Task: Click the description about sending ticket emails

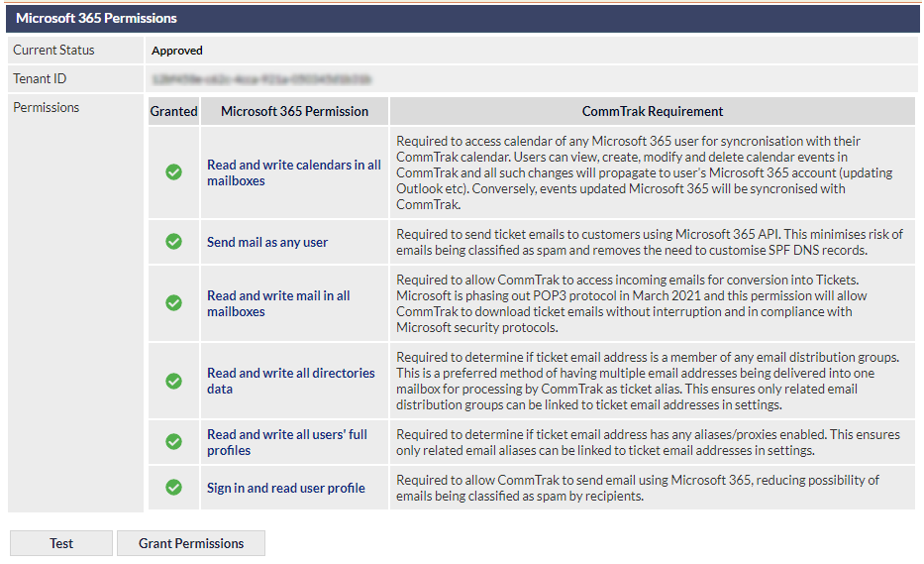Action: pyautogui.click(x=650, y=242)
